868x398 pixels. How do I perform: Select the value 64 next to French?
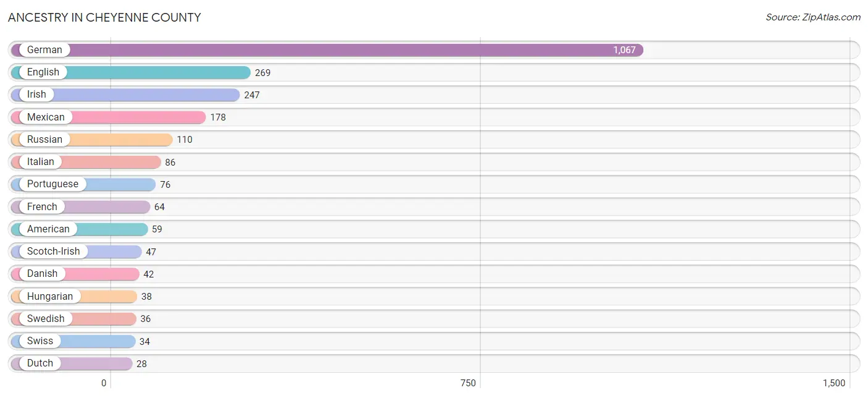160,207
